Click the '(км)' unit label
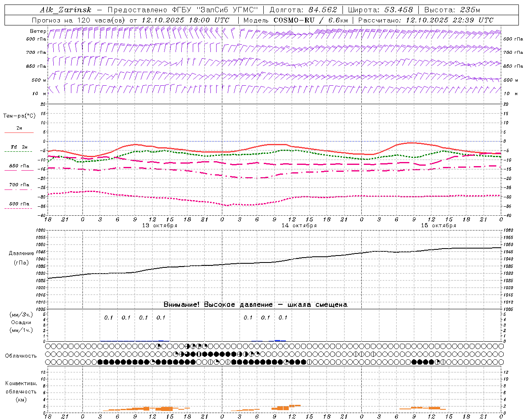The height and width of the screenshot is (420, 525). (x=21, y=399)
